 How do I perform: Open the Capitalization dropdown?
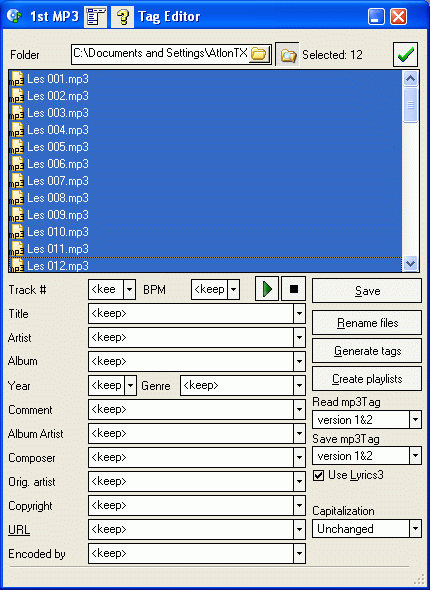pos(415,529)
